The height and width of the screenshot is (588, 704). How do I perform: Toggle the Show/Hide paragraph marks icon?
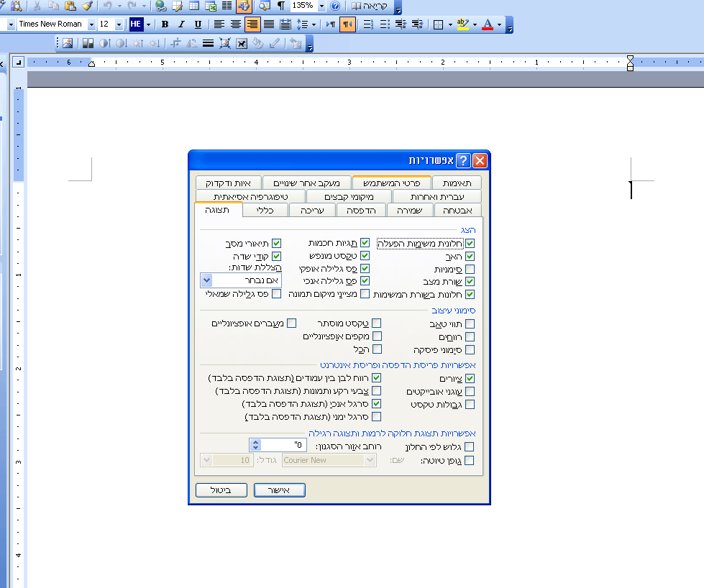click(281, 6)
